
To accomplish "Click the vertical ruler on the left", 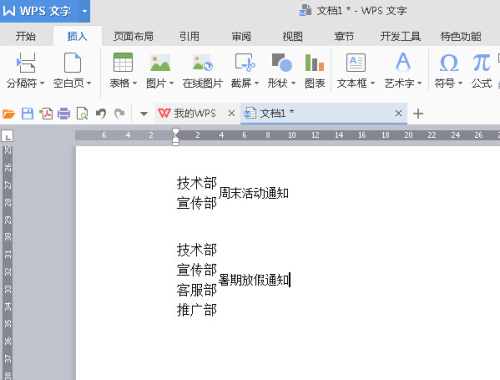I will click(x=8, y=263).
